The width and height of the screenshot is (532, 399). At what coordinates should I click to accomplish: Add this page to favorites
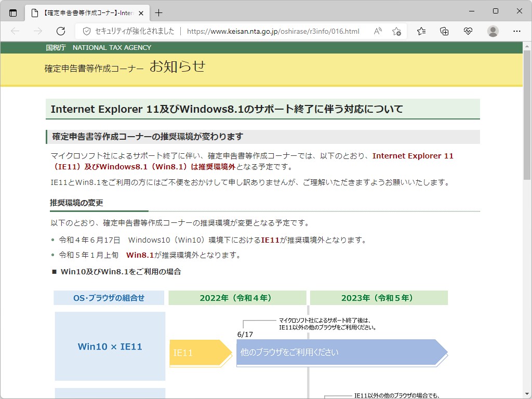(396, 31)
